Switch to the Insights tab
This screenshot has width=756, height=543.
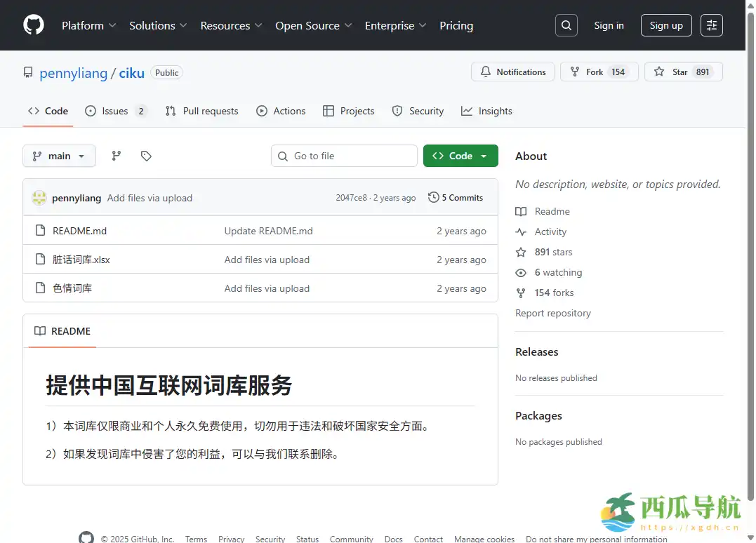click(486, 111)
